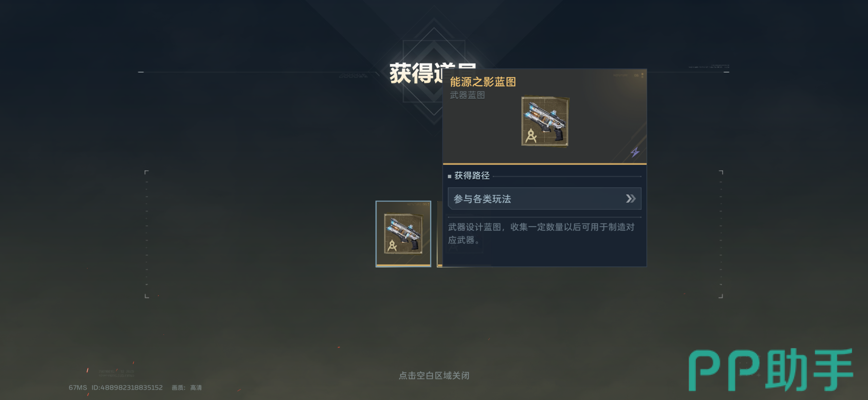The image size is (868, 400).
Task: Click the 武器蓝图 category label
Action: click(467, 95)
